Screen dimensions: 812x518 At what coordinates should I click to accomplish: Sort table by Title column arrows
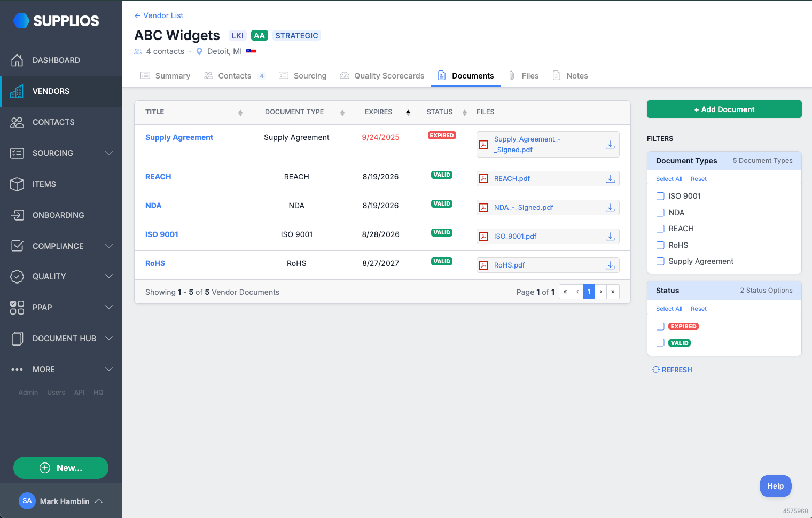click(x=240, y=113)
